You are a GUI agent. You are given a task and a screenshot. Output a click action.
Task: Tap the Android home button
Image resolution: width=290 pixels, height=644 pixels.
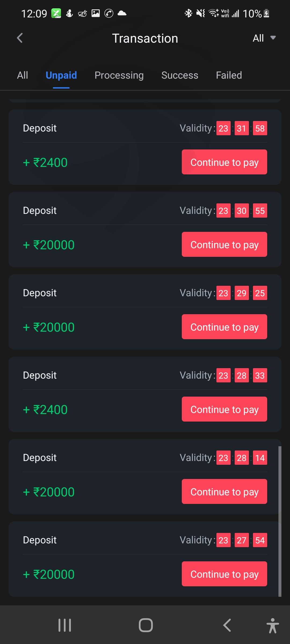146,625
